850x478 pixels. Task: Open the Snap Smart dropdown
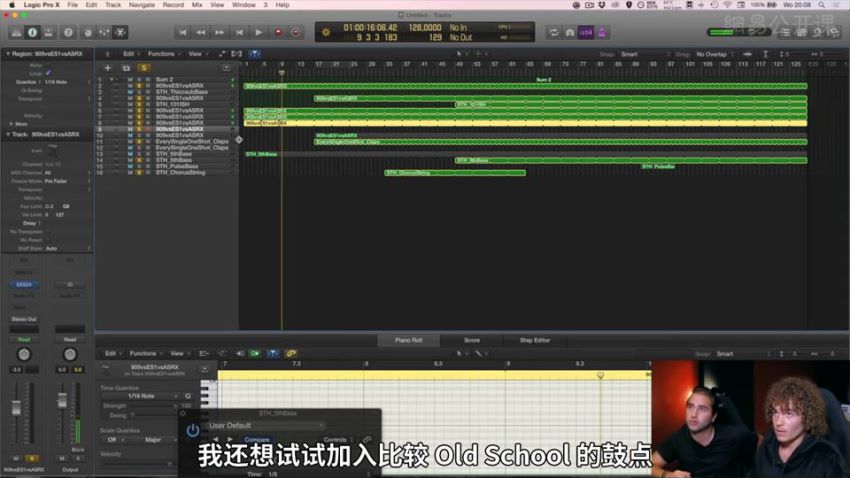click(645, 54)
